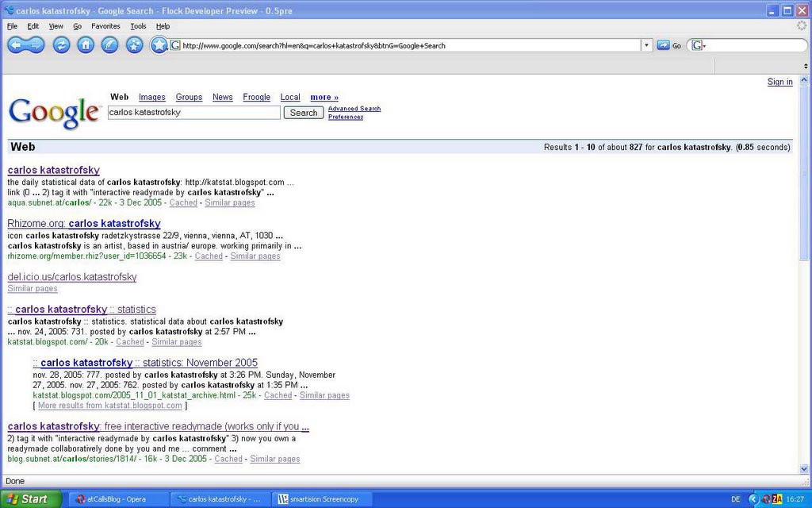Image resolution: width=812 pixels, height=508 pixels.
Task: Click the DE language indicator
Action: point(735,499)
